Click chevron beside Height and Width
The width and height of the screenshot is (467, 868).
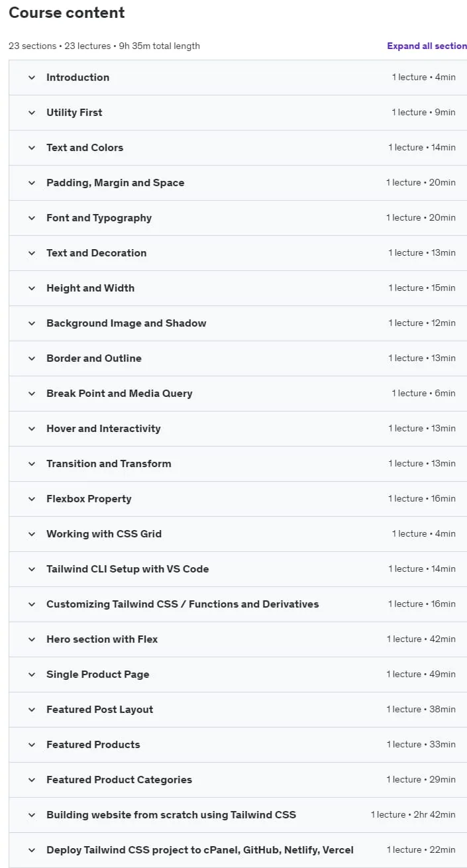[x=31, y=288]
